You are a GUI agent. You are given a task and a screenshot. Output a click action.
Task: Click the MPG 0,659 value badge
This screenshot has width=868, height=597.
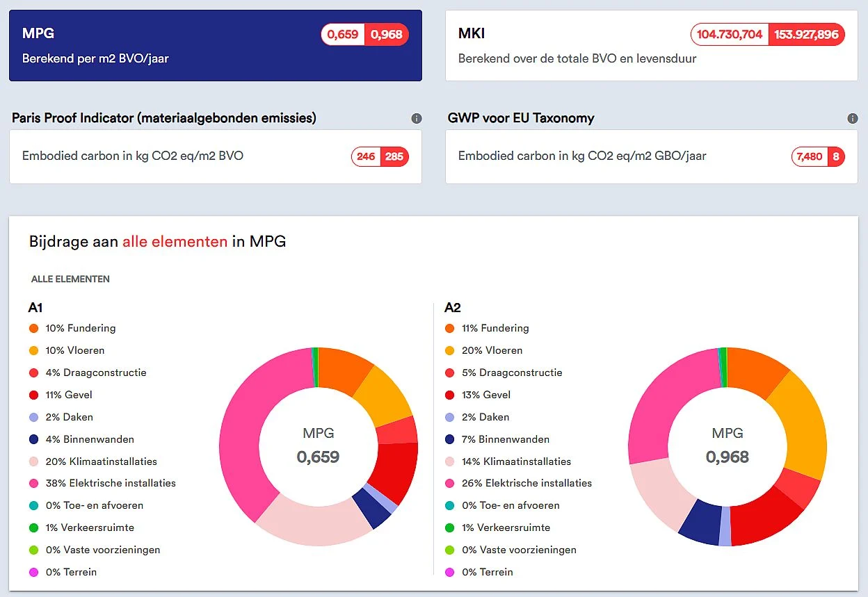[343, 35]
